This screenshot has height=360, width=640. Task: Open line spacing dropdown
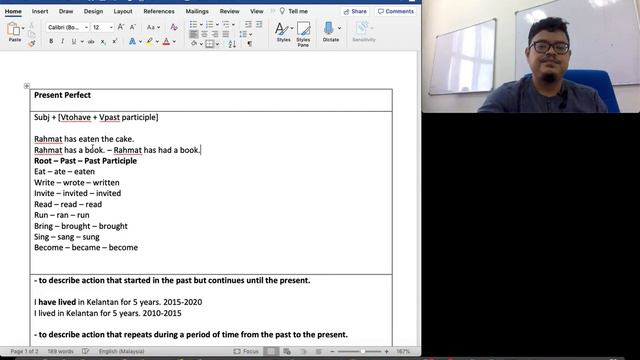click(245, 34)
